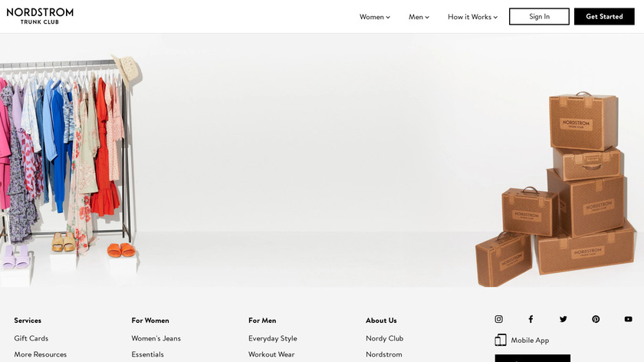Open the Nordy Club link
The width and height of the screenshot is (644, 362).
point(384,338)
